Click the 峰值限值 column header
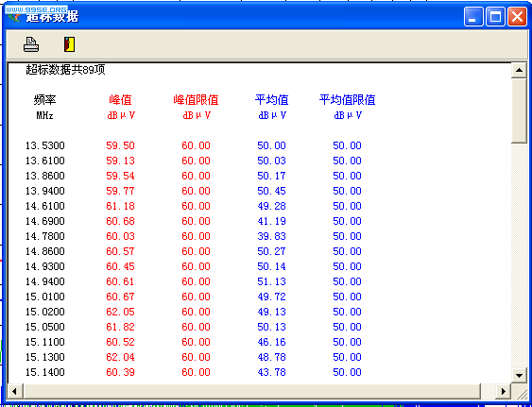The height and width of the screenshot is (407, 532). (x=196, y=100)
